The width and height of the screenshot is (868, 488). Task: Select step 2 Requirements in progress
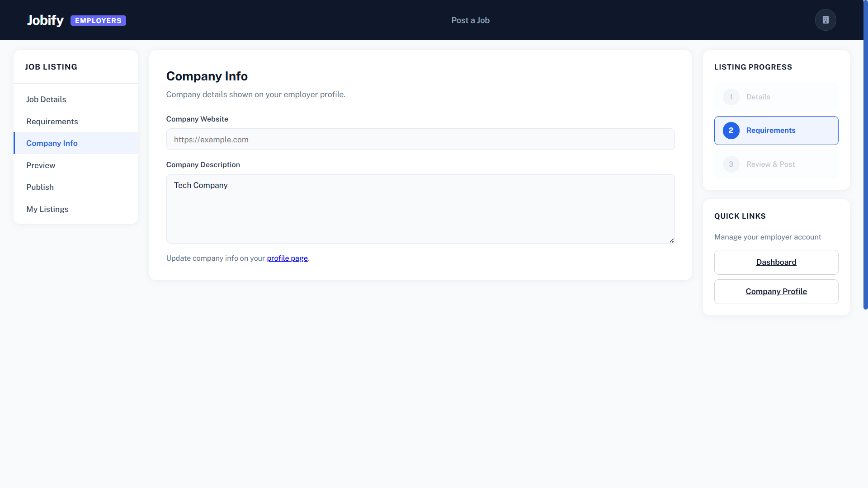tap(776, 131)
